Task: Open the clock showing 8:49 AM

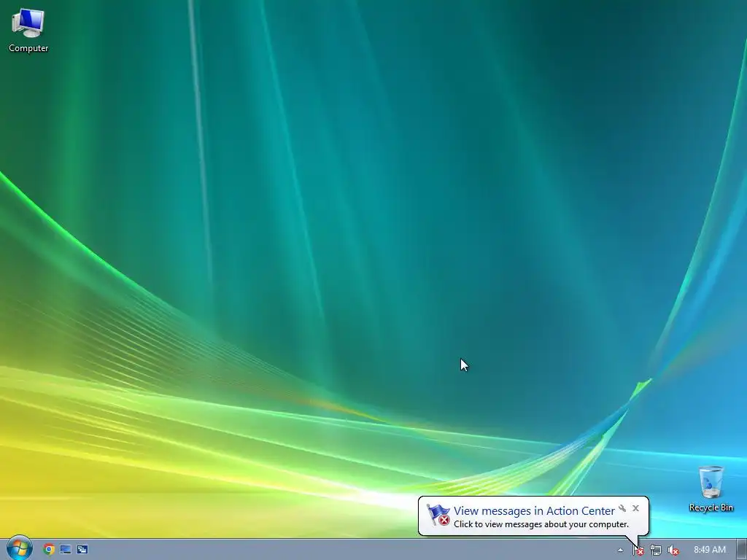Action: click(709, 550)
